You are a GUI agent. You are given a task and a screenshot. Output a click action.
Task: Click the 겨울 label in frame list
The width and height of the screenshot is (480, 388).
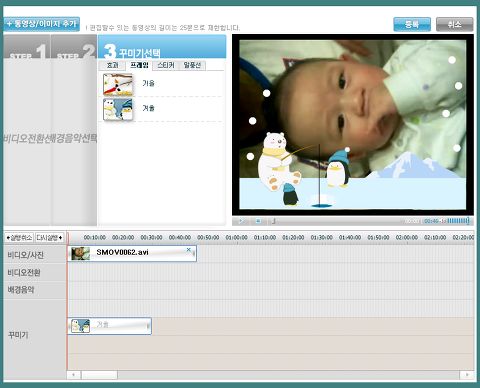pos(149,108)
